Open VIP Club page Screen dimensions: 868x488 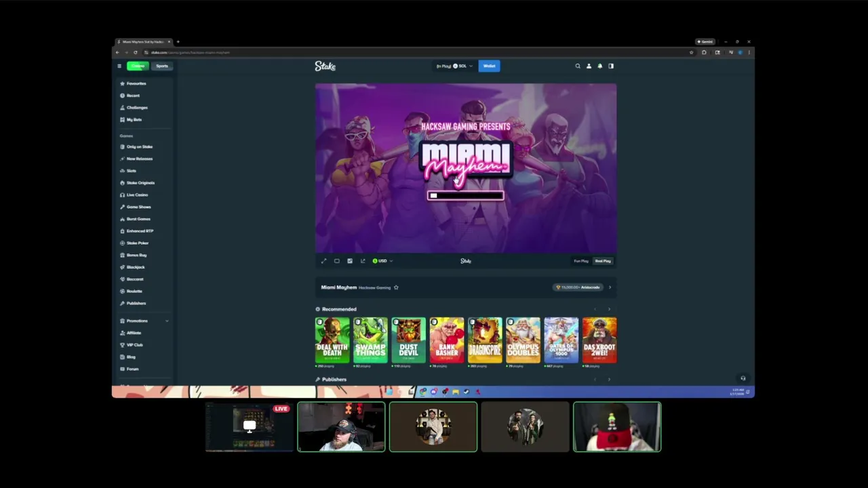click(131, 345)
